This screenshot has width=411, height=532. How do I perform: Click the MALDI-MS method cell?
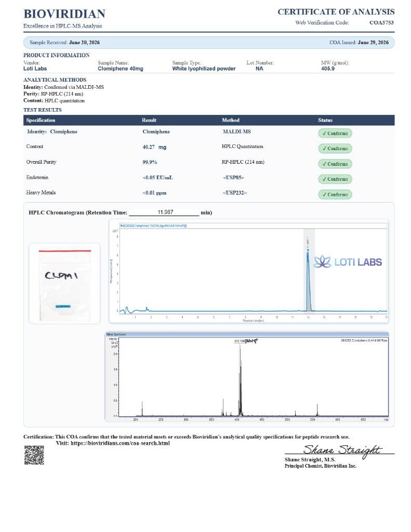tap(236, 131)
